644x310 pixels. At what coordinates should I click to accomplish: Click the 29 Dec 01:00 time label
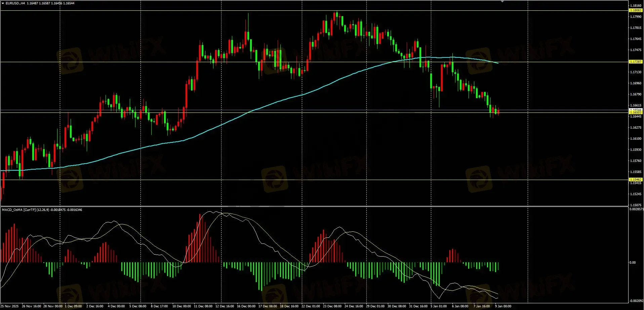(x=375, y=306)
